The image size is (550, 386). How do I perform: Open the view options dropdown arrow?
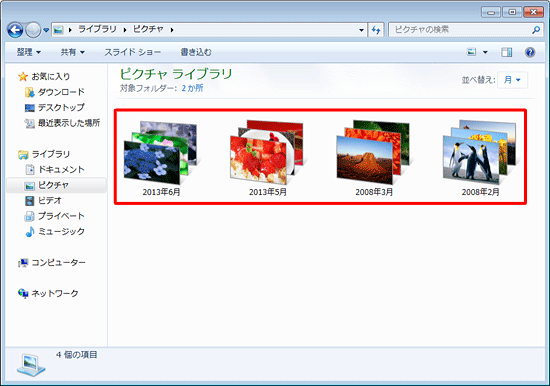tap(485, 52)
